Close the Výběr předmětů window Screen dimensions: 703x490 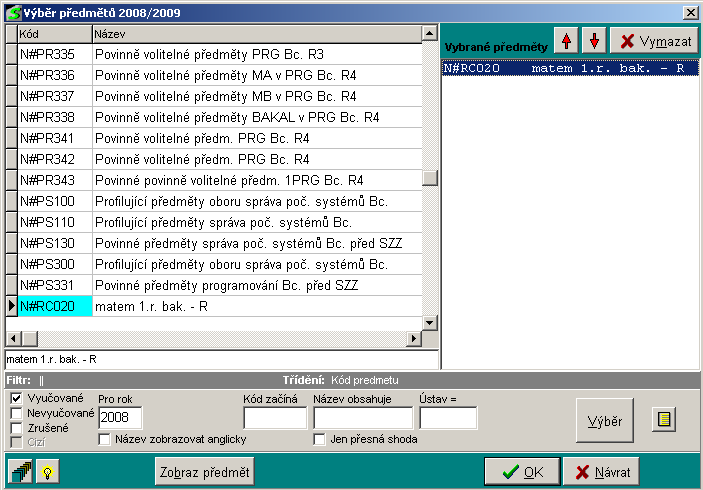click(690, 13)
